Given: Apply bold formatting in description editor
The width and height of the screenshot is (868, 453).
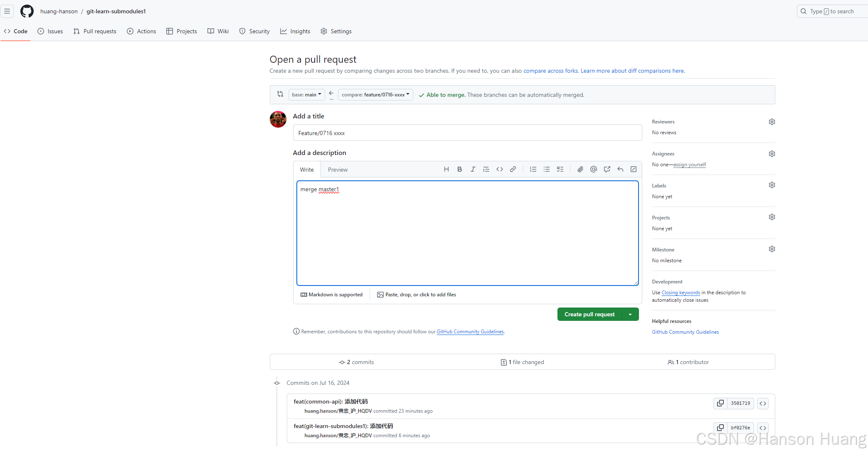Looking at the screenshot, I should pos(460,169).
